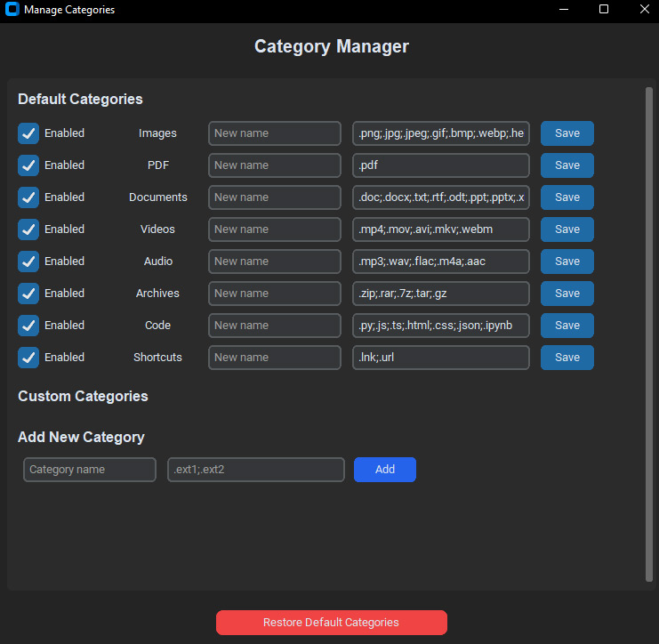
Task: Click the vertical scrollbar
Action: coord(649,334)
